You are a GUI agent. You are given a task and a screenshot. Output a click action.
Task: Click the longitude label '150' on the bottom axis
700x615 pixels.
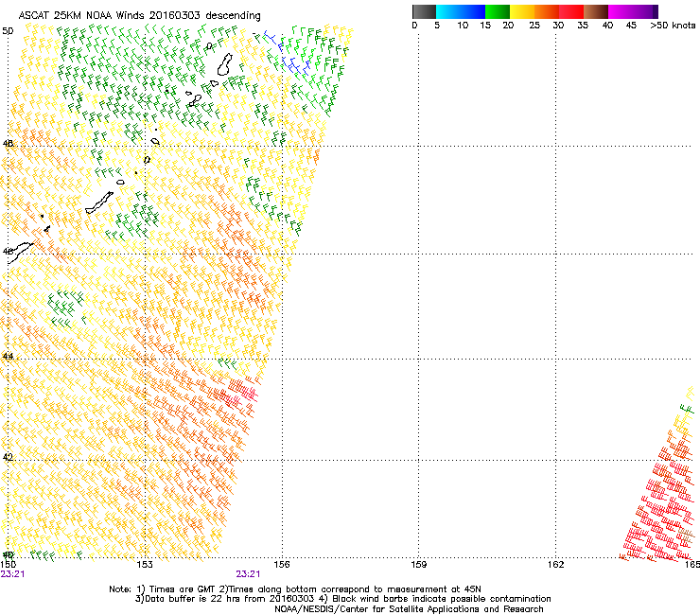click(x=9, y=565)
